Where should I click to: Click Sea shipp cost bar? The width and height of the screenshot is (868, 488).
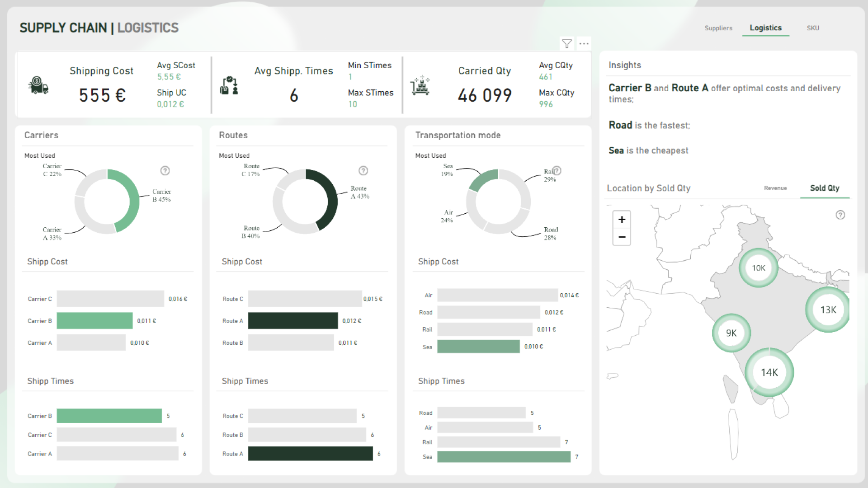(x=478, y=347)
